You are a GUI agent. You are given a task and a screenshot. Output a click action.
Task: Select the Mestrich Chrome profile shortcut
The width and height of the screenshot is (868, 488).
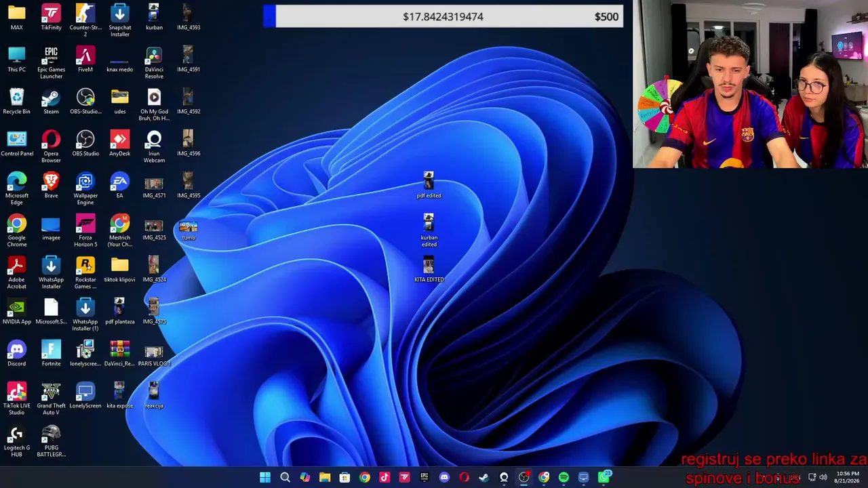(120, 230)
